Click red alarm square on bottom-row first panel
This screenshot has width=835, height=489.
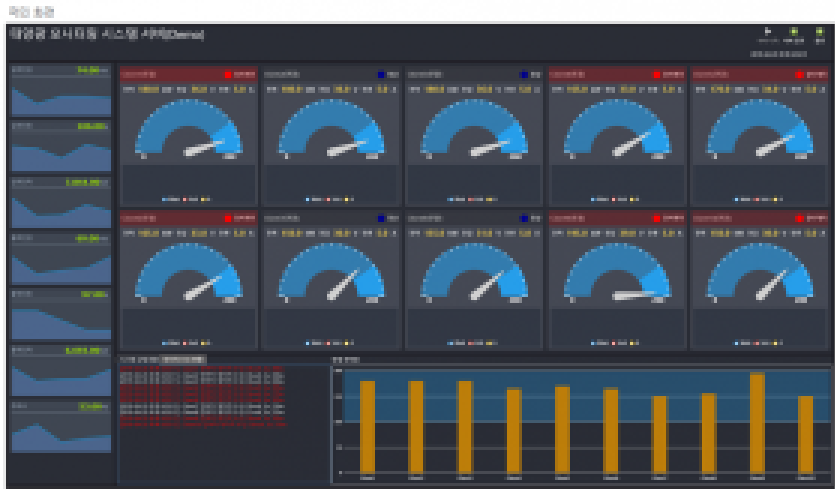click(228, 218)
